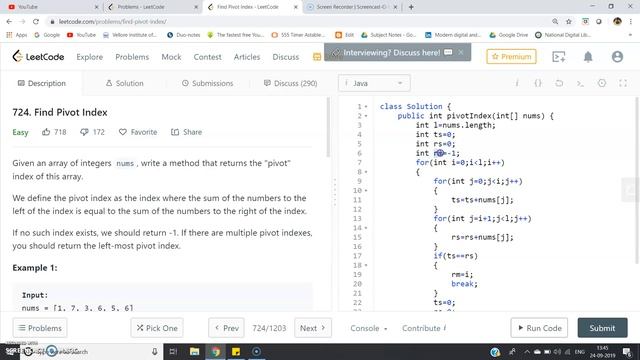Image resolution: width=640 pixels, height=360 pixels.
Task: Open the notifications bell
Action: coord(588,57)
